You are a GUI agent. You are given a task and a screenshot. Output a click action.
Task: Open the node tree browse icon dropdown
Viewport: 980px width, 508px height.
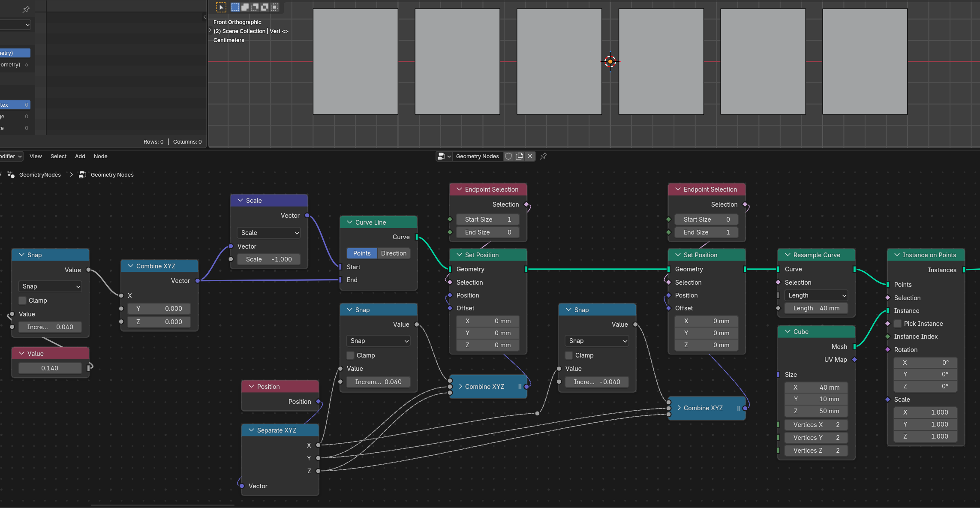tap(444, 156)
